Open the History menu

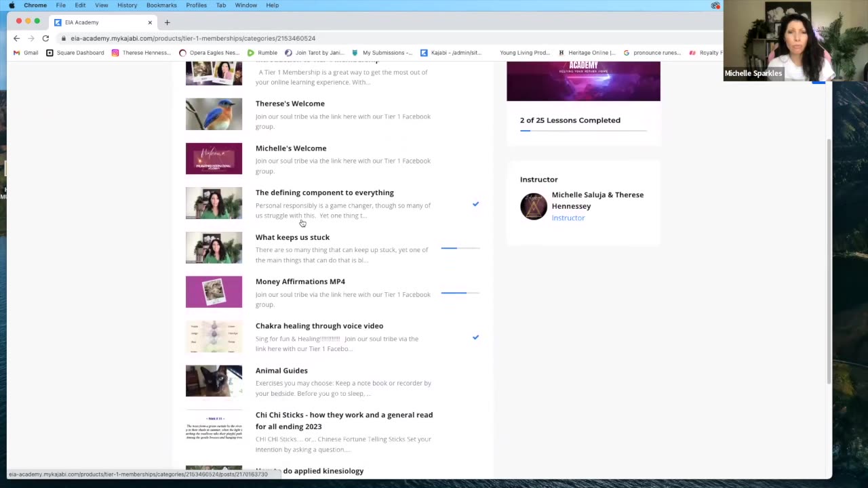tap(127, 5)
